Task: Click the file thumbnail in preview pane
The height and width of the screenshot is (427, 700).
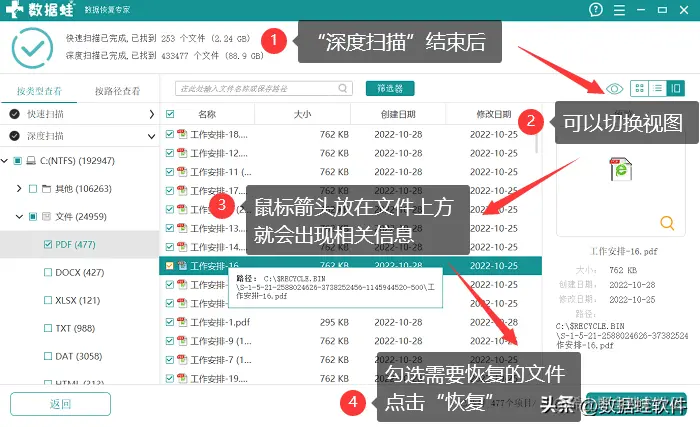Action: tap(621, 169)
